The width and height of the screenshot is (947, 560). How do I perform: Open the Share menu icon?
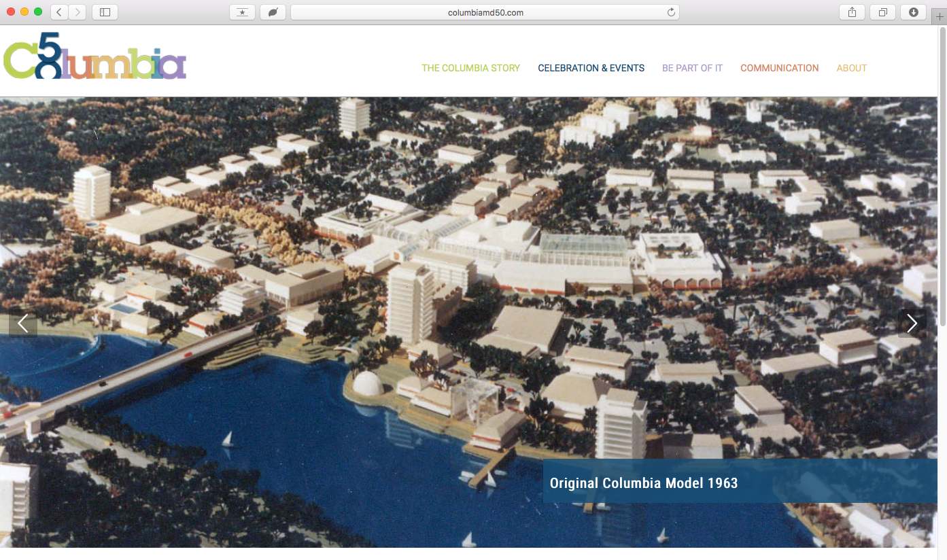tap(852, 12)
